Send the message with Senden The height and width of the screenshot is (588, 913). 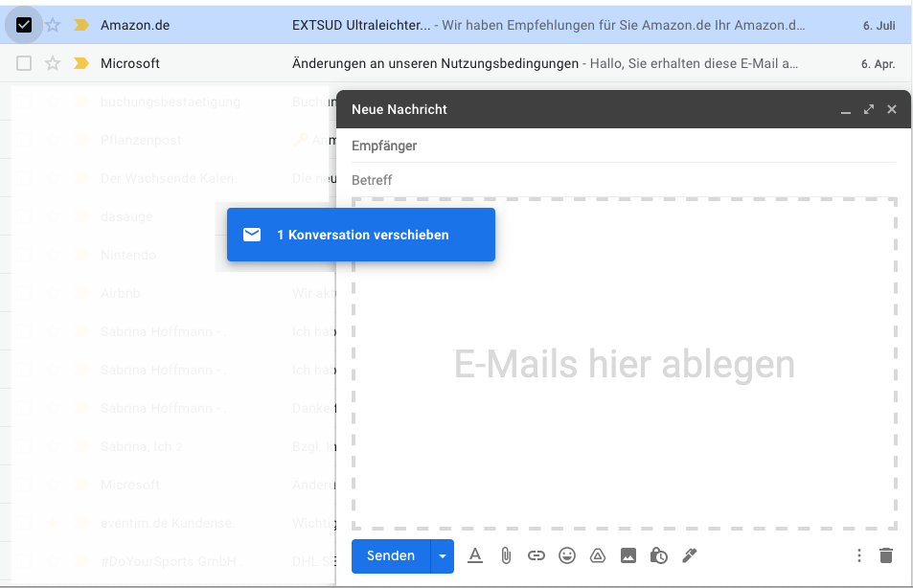coord(391,556)
